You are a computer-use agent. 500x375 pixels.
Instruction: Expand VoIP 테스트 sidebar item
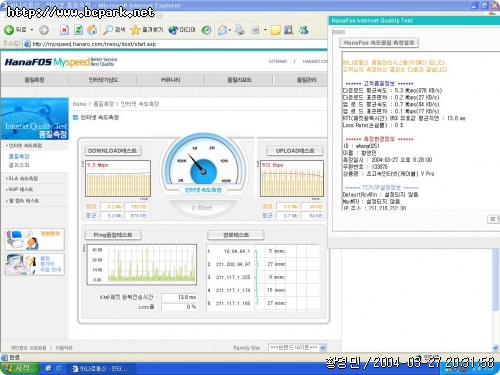(x=20, y=189)
